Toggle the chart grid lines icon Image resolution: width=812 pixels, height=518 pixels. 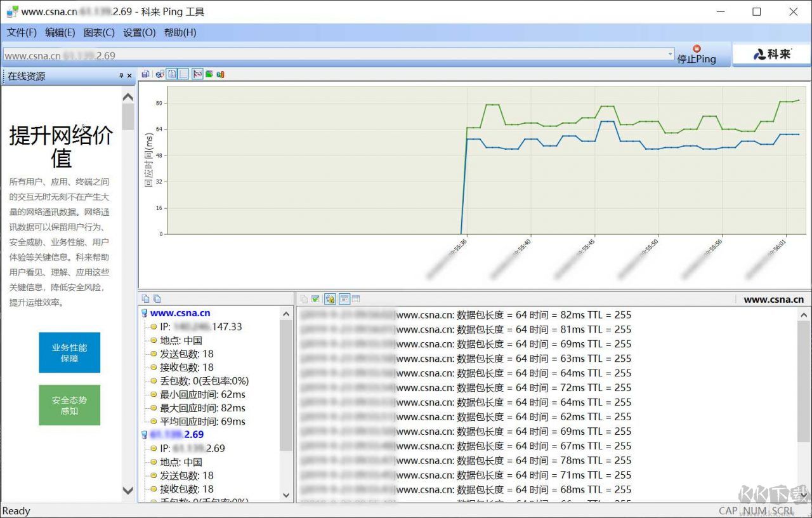pyautogui.click(x=183, y=74)
